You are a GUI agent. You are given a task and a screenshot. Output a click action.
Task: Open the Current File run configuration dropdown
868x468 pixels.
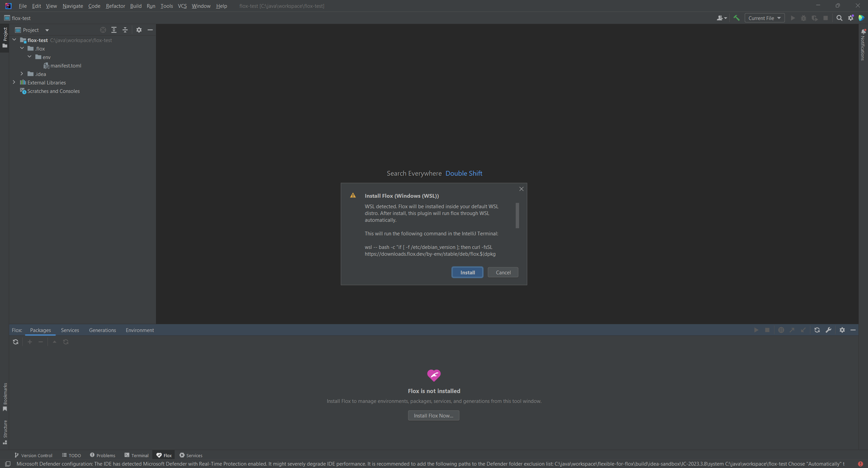pos(764,18)
